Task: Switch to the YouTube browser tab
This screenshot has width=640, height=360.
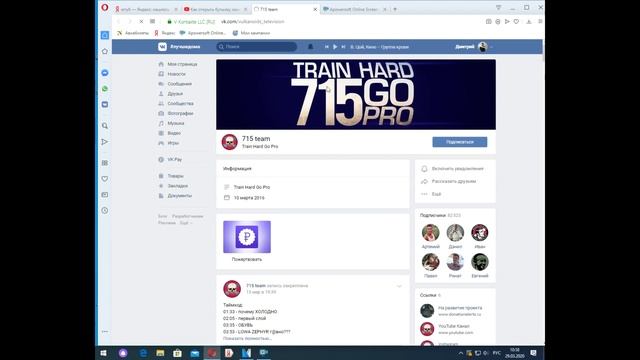Action: point(215,9)
